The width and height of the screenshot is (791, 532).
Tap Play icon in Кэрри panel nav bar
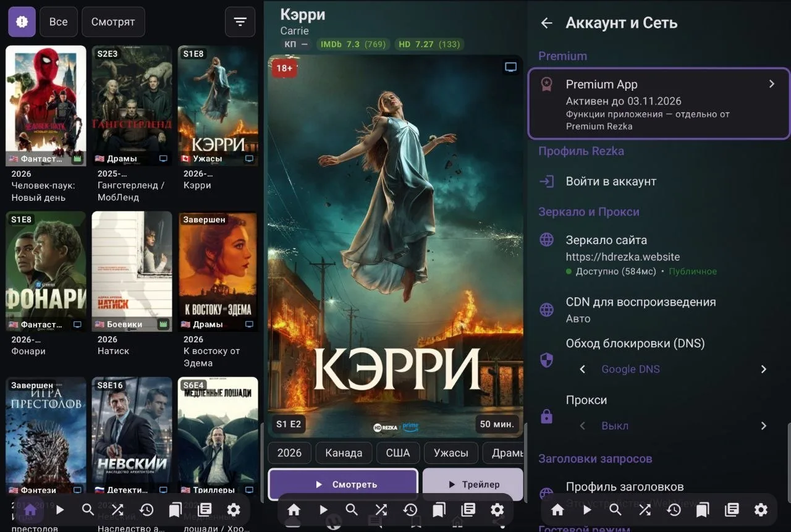pos(323,510)
